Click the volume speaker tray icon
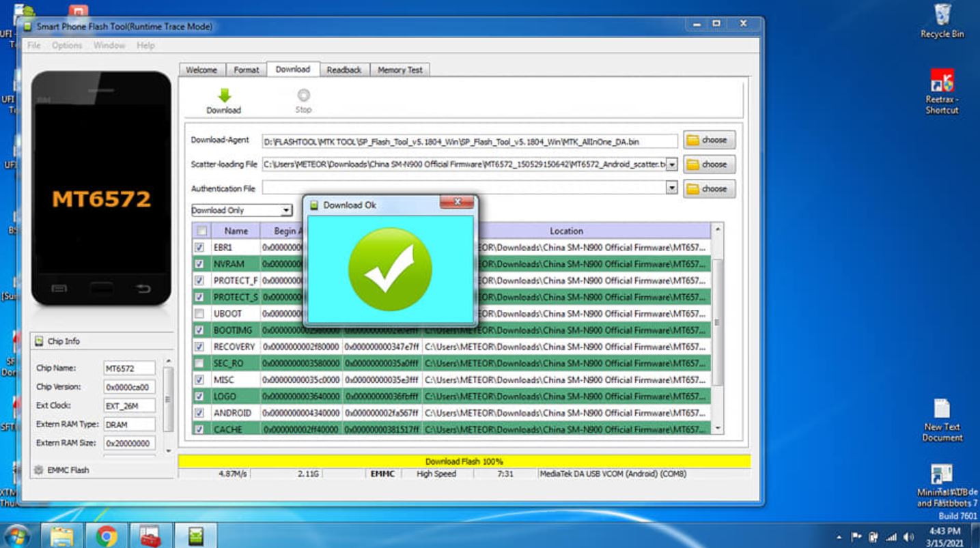 (x=908, y=536)
